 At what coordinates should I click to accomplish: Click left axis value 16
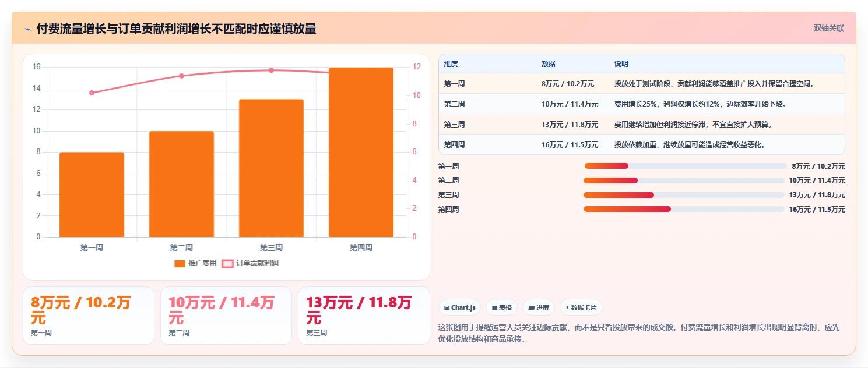pos(36,67)
